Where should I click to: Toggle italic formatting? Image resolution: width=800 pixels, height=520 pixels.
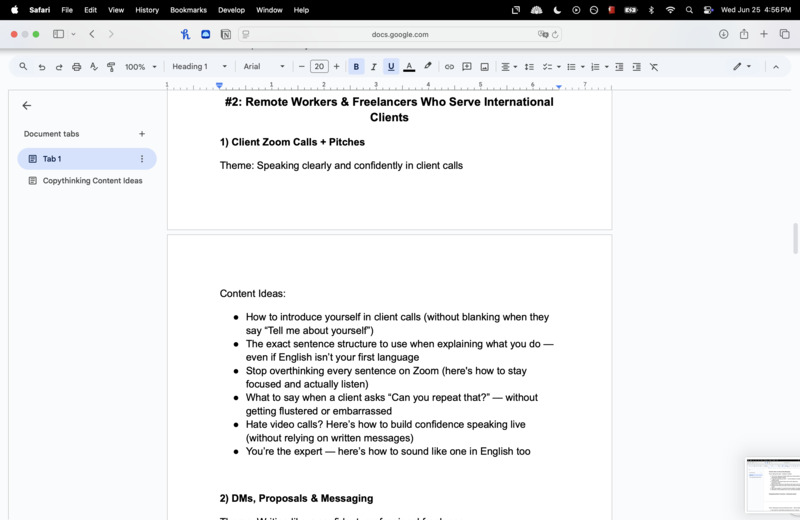(373, 67)
